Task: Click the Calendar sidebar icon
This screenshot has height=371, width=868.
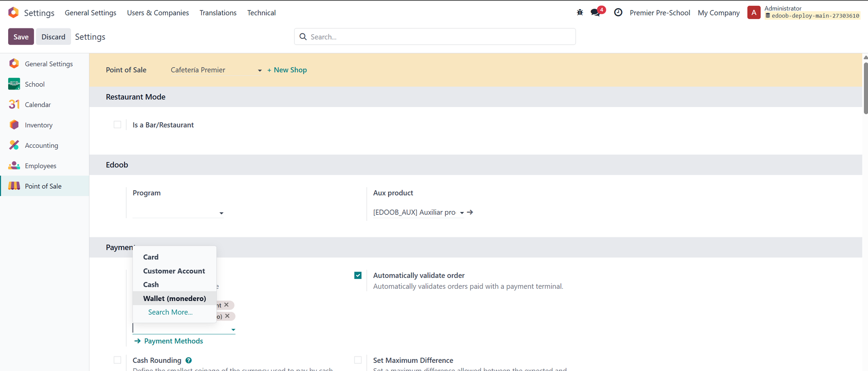Action: (x=14, y=104)
